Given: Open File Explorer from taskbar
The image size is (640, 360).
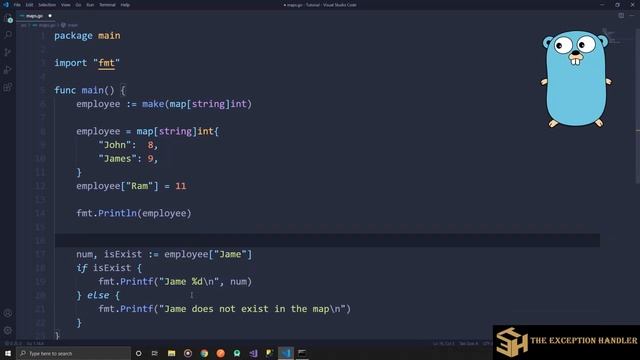Looking at the screenshot, I should [x=171, y=353].
